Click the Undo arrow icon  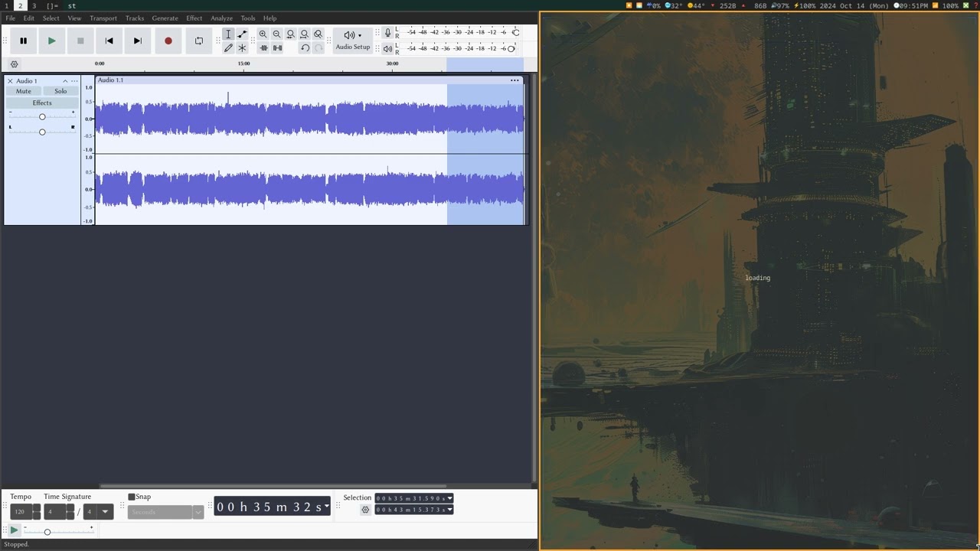click(x=305, y=48)
